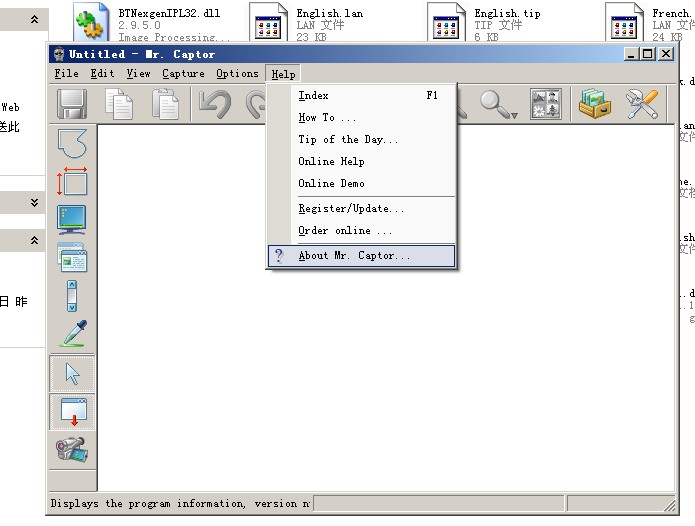Click the partially hidden Redo arrow icon
695x526 pixels.
256,105
